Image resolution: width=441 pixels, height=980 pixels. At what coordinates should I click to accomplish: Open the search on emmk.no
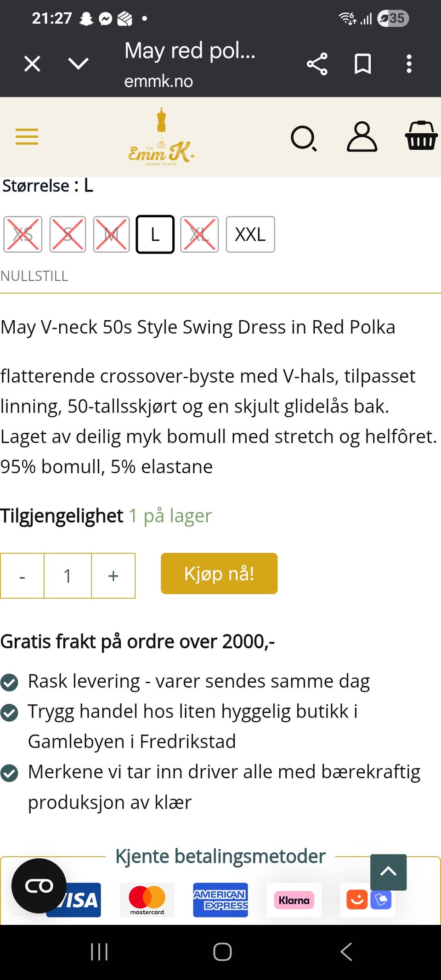(304, 137)
